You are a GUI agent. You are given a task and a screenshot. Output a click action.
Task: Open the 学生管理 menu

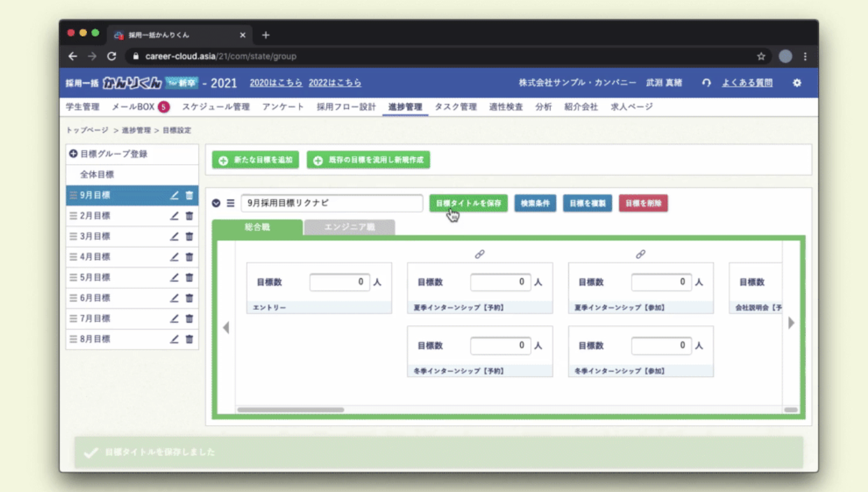[x=82, y=107]
